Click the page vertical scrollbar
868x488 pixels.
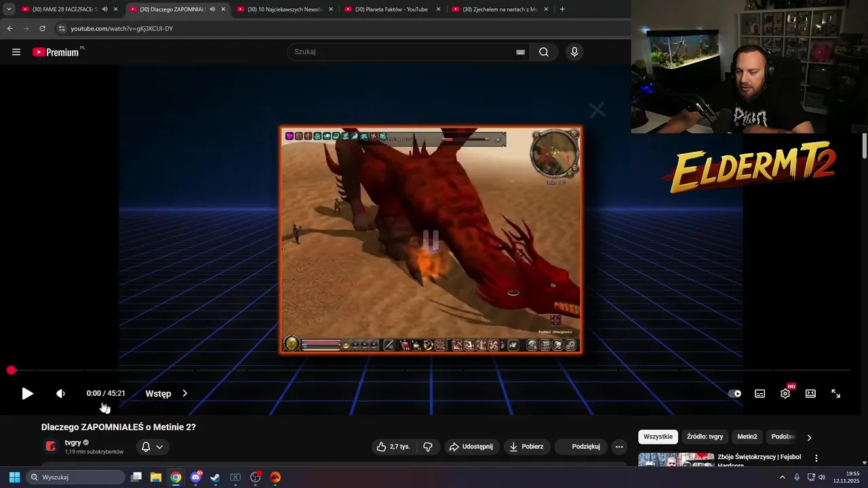point(865,146)
